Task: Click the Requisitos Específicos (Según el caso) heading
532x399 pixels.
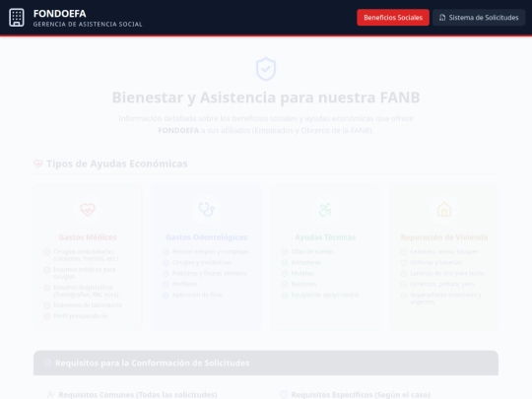Action: [361, 395]
